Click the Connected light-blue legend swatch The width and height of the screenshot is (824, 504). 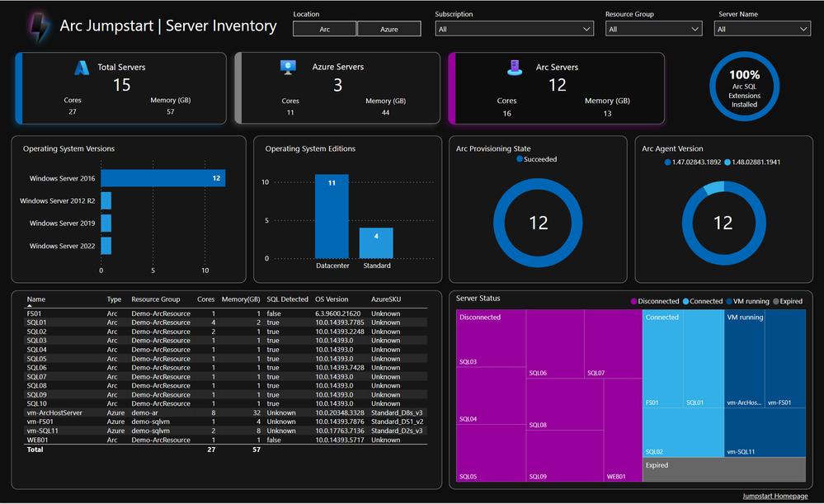(685, 301)
